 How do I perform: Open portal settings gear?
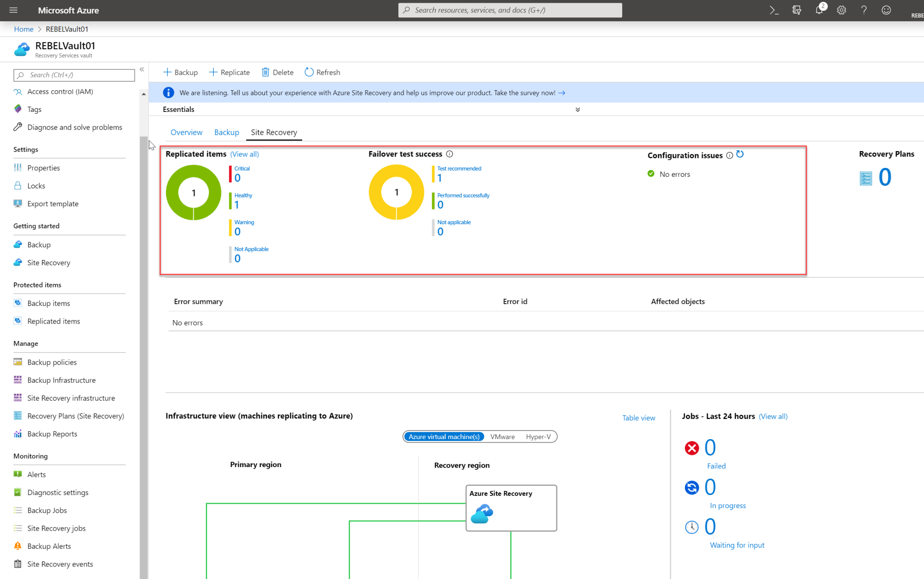tap(841, 10)
